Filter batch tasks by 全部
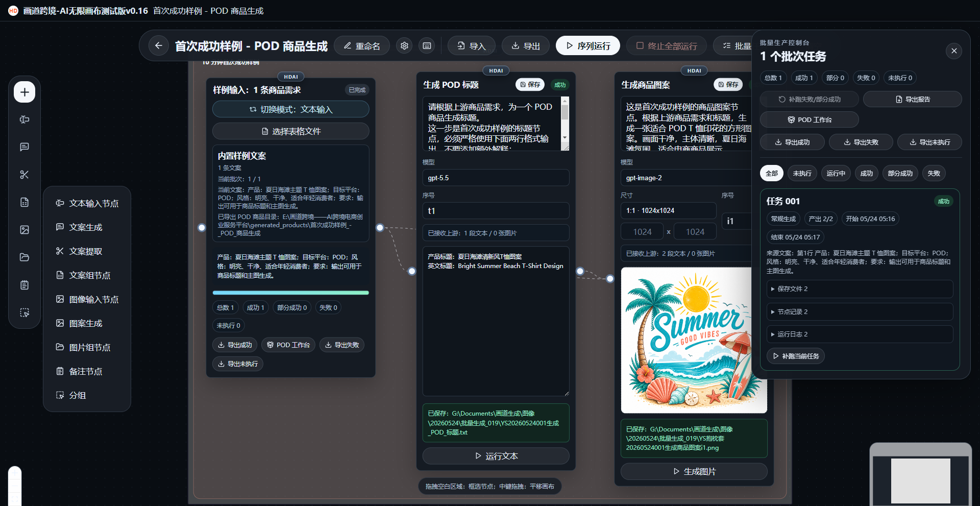The image size is (980, 506). coord(772,174)
